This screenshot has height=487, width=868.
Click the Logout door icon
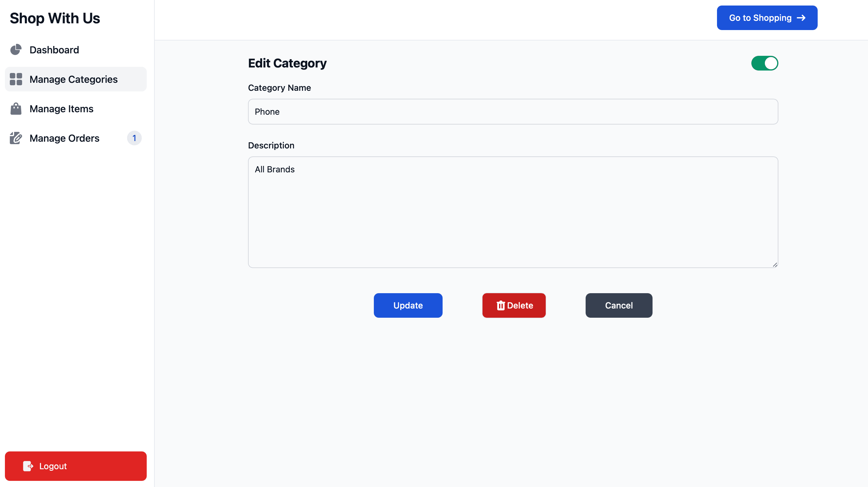(28, 466)
